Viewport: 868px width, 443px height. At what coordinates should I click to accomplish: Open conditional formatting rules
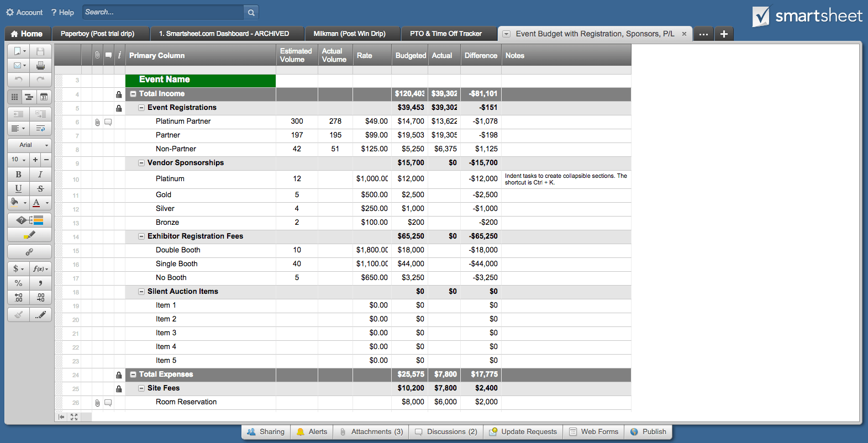pos(29,220)
